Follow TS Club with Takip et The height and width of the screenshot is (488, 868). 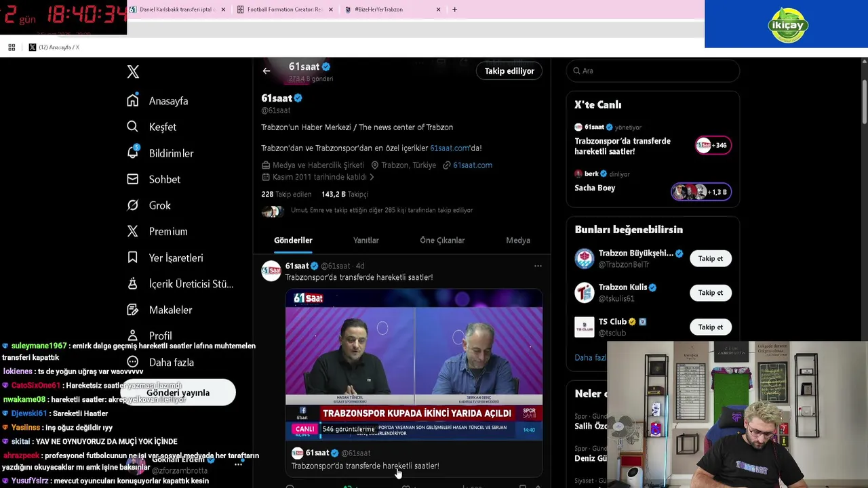point(711,327)
